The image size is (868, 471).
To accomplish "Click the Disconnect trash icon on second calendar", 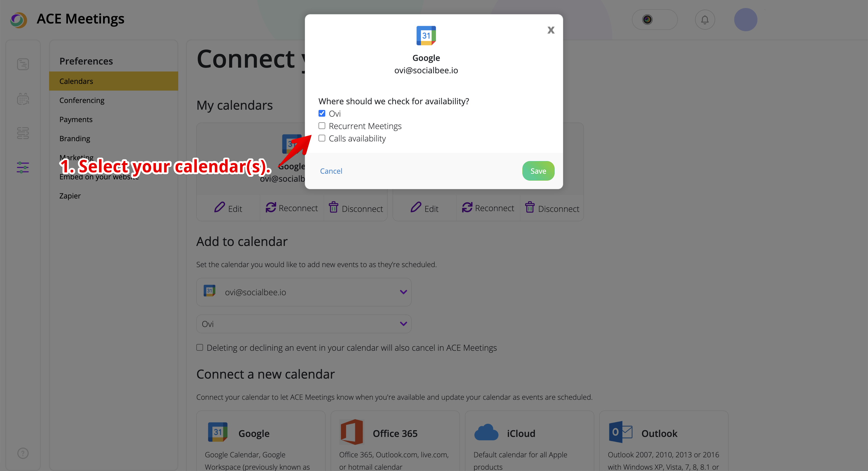I will [530, 207].
